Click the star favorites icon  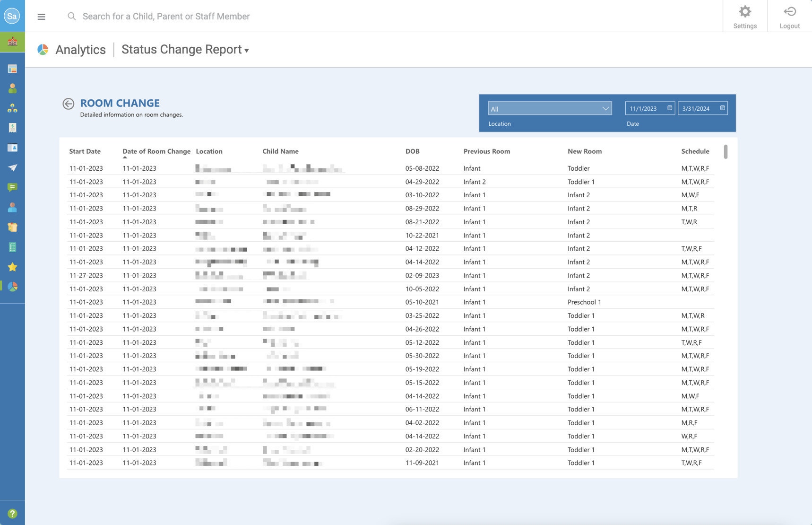[12, 267]
